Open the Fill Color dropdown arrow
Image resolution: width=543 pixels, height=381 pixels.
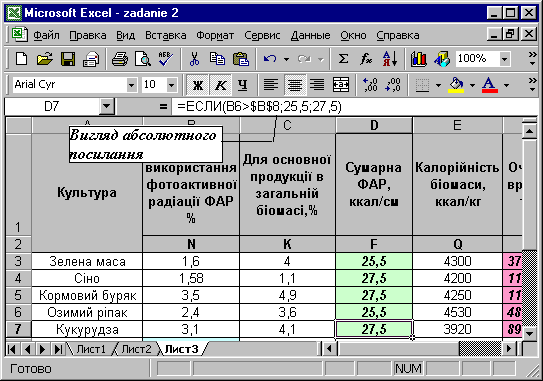tap(472, 85)
